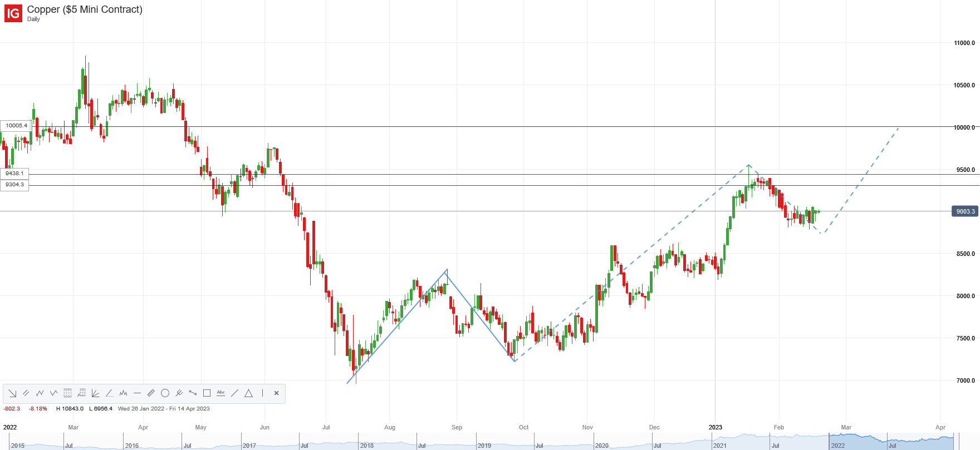Viewport: 980px width, 450px height.
Task: Click the IG logo
Action: (13, 13)
